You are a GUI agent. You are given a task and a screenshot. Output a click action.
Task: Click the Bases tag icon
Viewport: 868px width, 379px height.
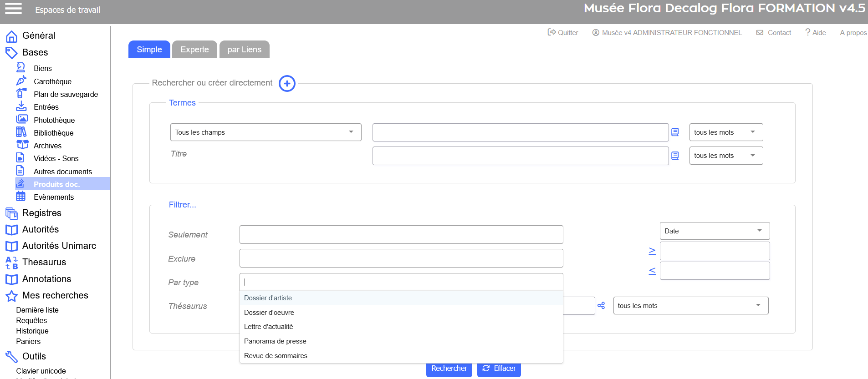(11, 53)
